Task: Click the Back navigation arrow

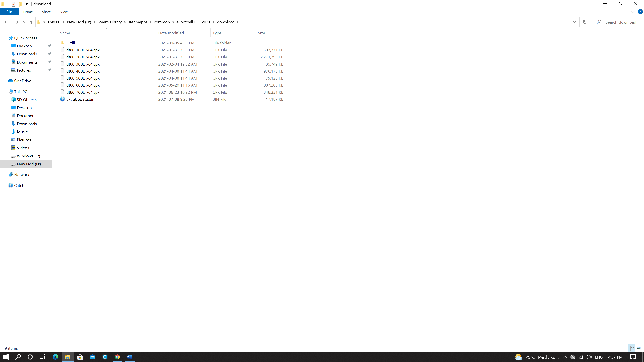Action: point(7,22)
